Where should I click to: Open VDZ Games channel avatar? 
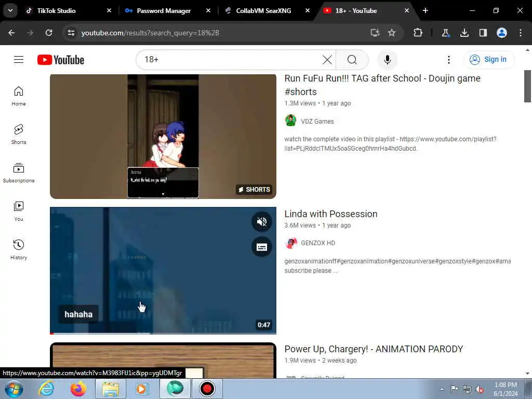[x=290, y=121]
